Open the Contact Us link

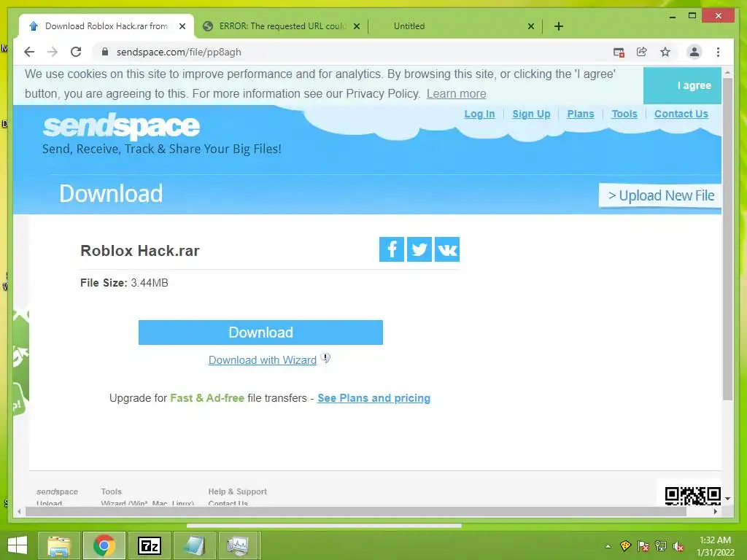click(681, 114)
